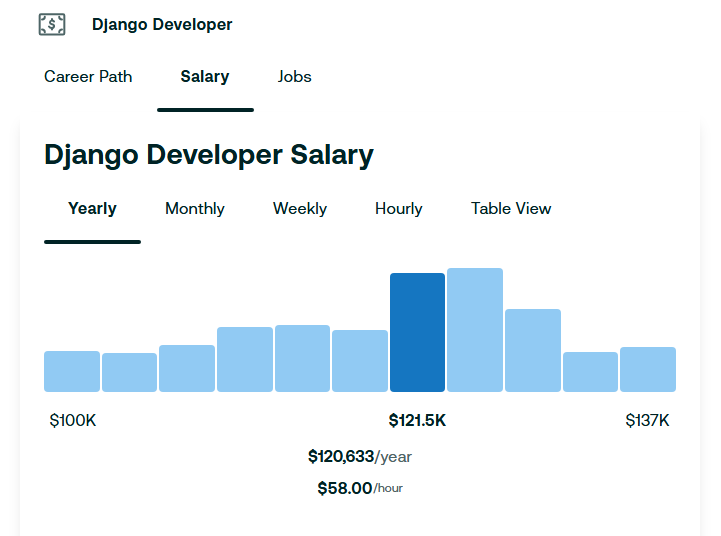Click the tallest light blue histogram bar

tap(475, 330)
